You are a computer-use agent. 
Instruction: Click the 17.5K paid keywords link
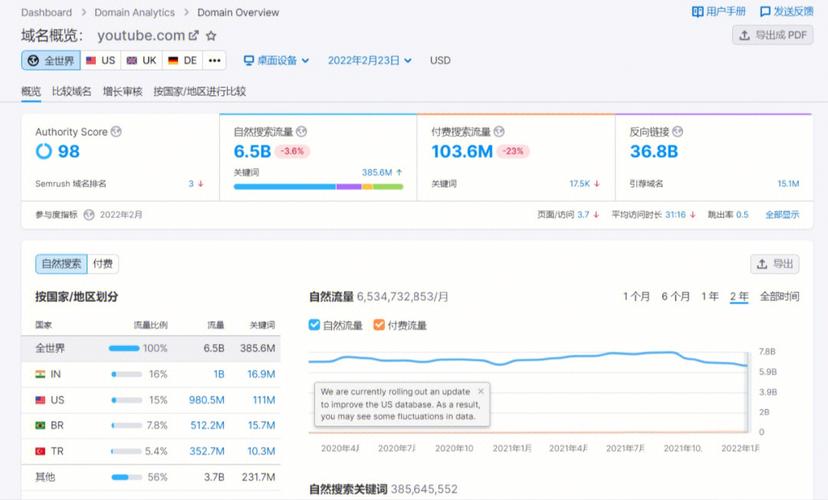579,183
